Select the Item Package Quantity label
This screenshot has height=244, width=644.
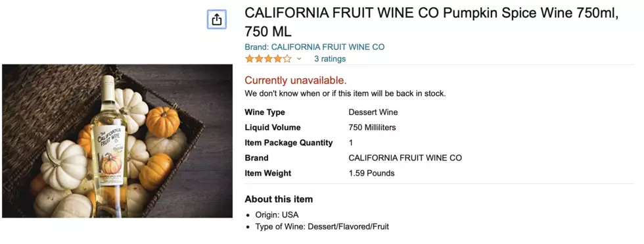click(x=288, y=143)
